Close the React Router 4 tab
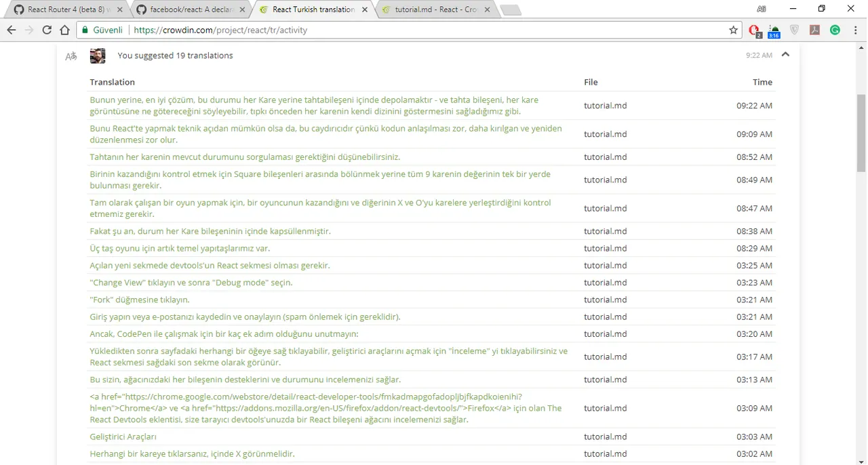 point(120,9)
